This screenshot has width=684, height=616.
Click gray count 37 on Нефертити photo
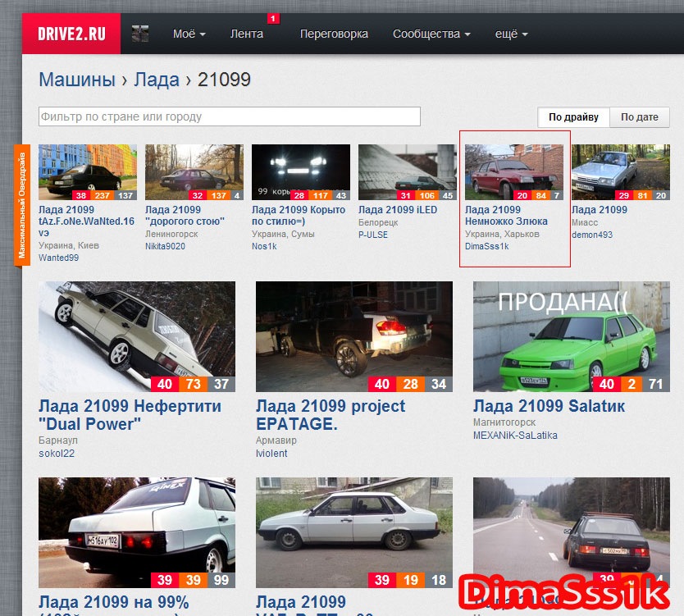click(x=221, y=384)
